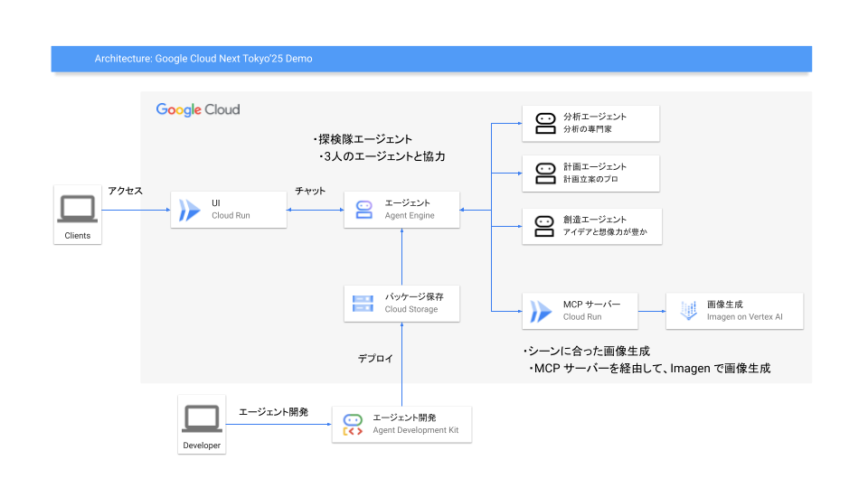Select the アイデアと想像力が豊か text
Viewport: 868px width, 488px height.
click(605, 232)
